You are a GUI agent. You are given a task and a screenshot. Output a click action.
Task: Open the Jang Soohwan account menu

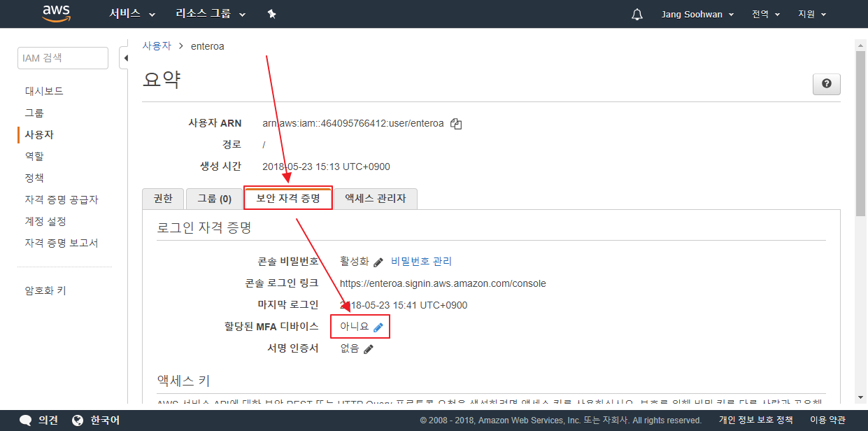(697, 14)
